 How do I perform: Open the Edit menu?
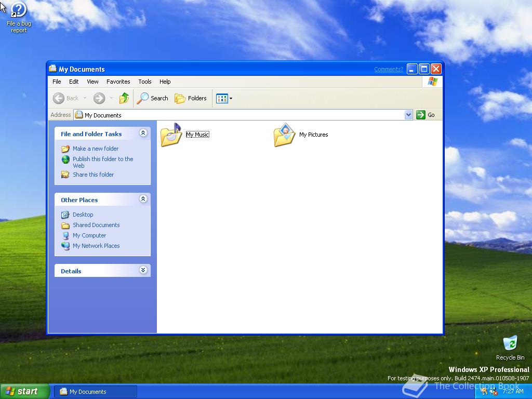(74, 82)
